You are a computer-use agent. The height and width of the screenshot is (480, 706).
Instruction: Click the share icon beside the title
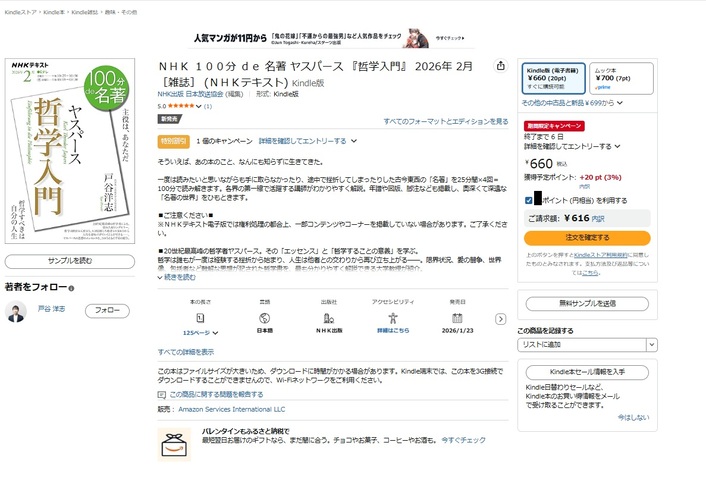pyautogui.click(x=500, y=66)
